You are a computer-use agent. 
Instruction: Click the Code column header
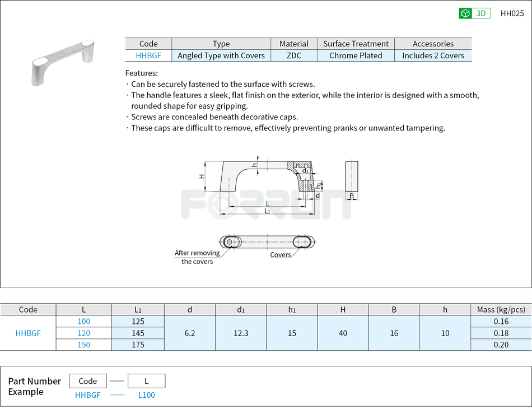tap(27, 309)
